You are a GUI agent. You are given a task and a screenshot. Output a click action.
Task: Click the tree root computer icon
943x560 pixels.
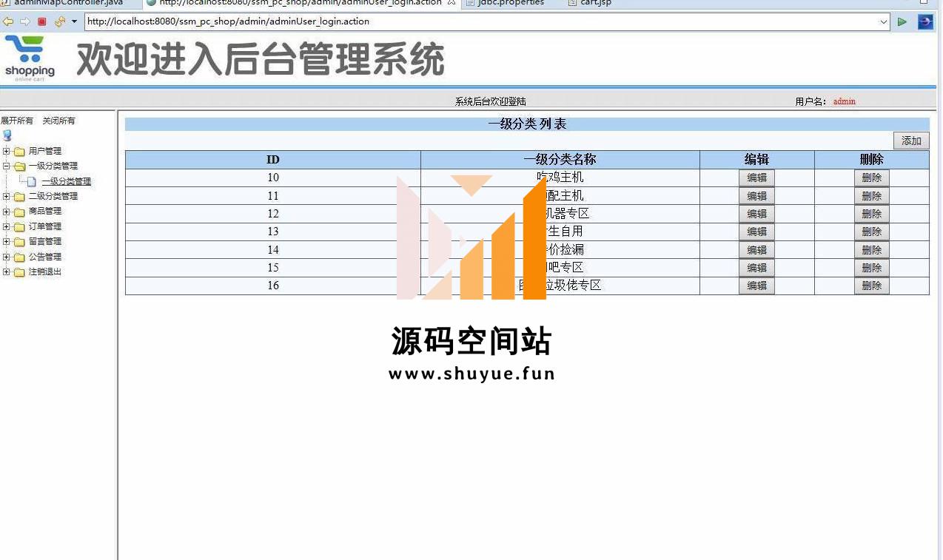[x=7, y=135]
